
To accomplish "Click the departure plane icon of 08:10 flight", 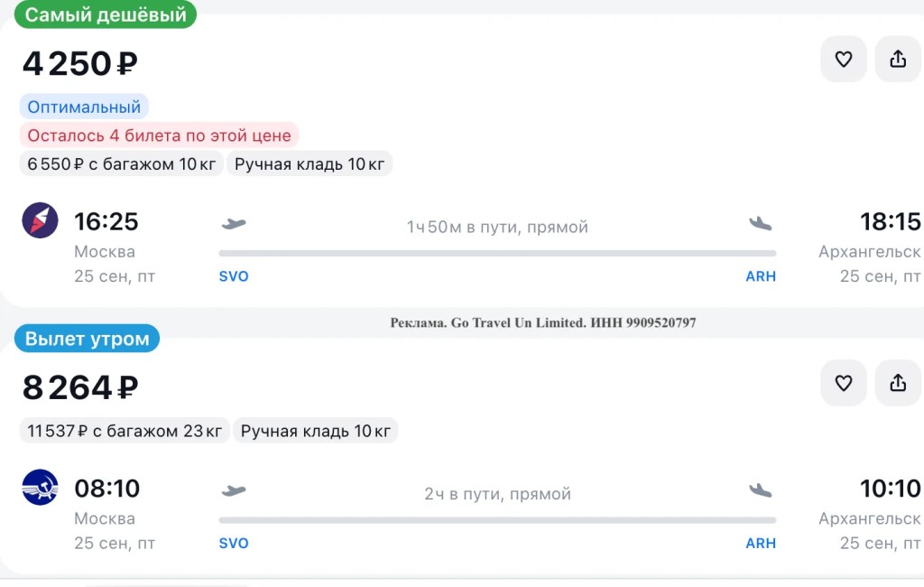I will [x=234, y=490].
